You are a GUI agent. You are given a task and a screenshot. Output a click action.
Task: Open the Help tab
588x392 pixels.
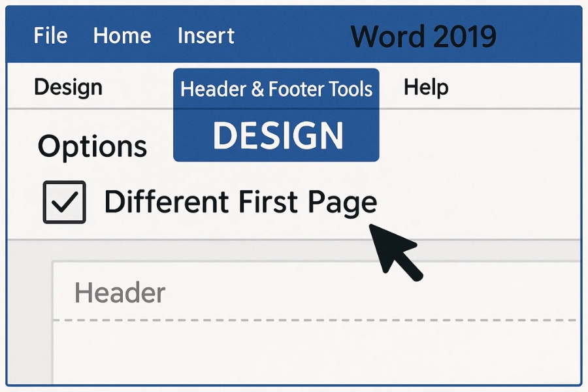tap(425, 86)
